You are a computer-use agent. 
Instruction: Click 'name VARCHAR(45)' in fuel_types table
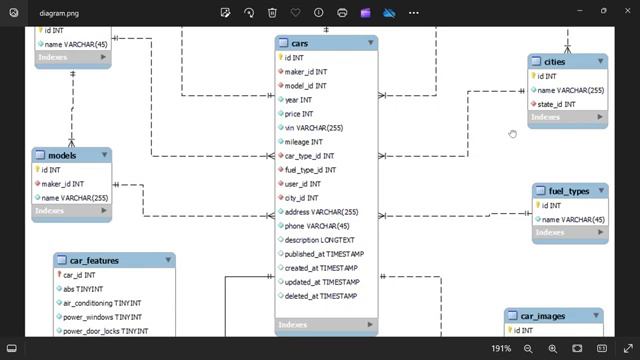point(573,220)
